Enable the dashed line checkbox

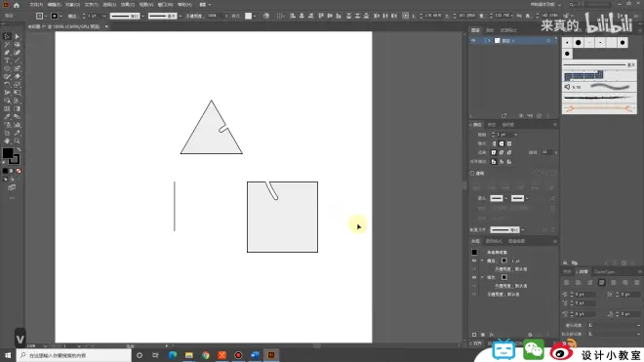pyautogui.click(x=472, y=174)
